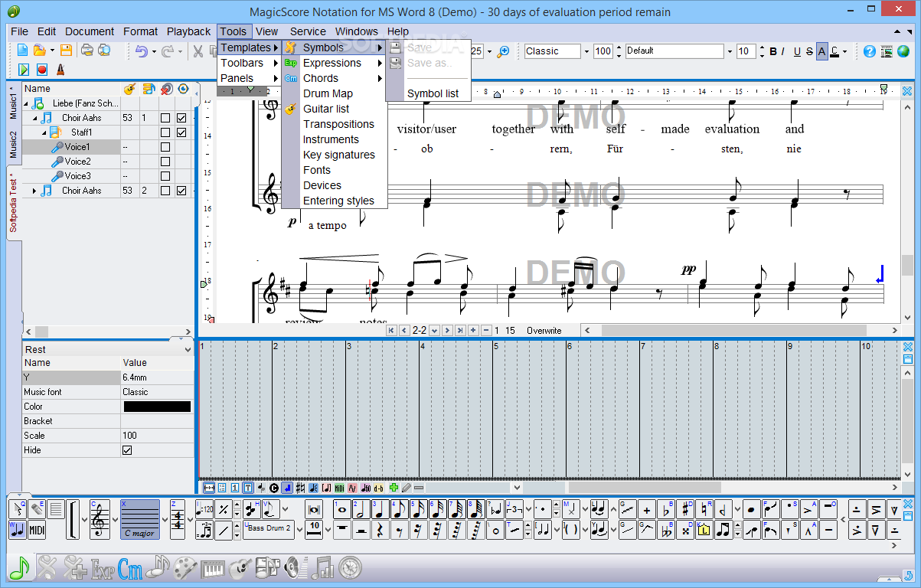
Task: Insert a double flat accidental
Action: coord(666,529)
